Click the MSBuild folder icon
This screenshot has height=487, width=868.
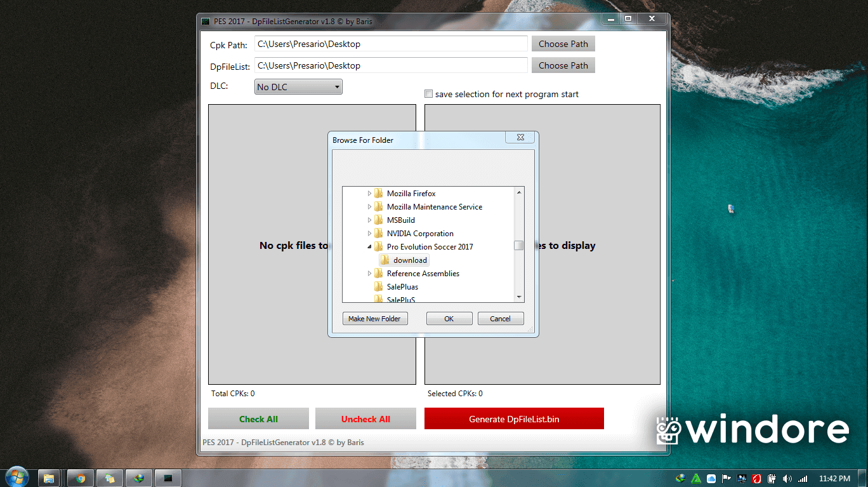(379, 220)
